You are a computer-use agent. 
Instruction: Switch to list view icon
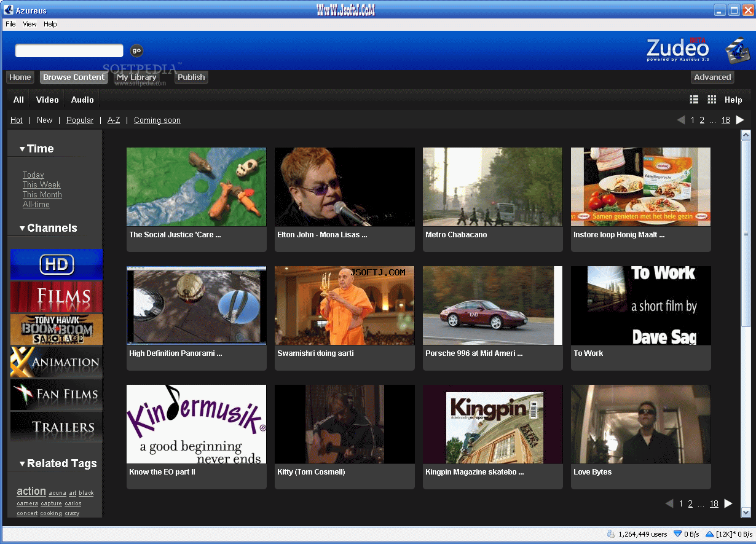pyautogui.click(x=695, y=100)
